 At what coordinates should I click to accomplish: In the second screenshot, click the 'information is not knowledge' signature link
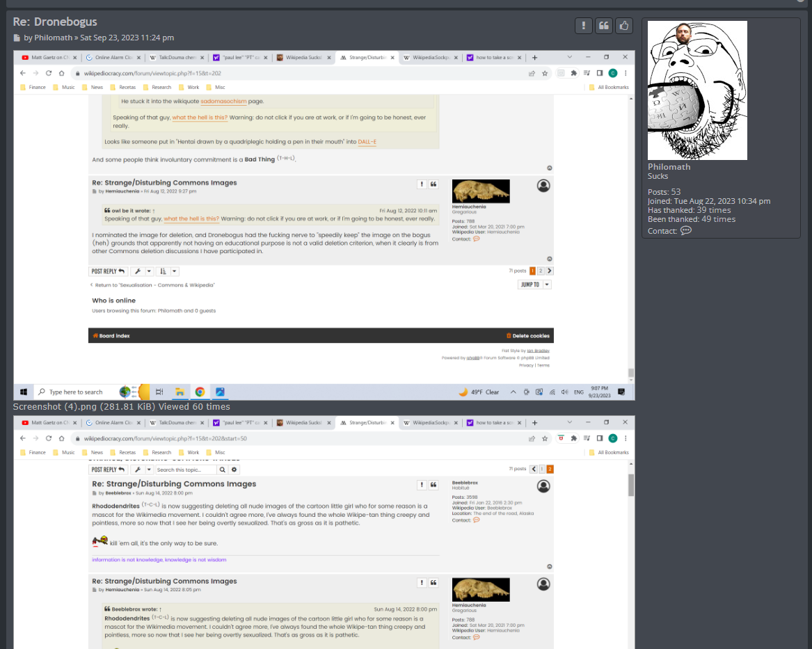pyautogui.click(x=159, y=559)
